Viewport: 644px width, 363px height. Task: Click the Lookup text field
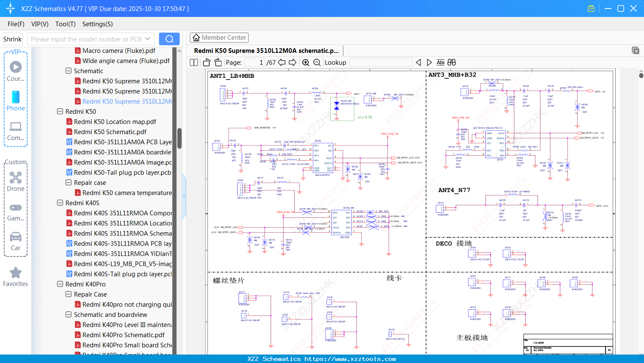(381, 63)
